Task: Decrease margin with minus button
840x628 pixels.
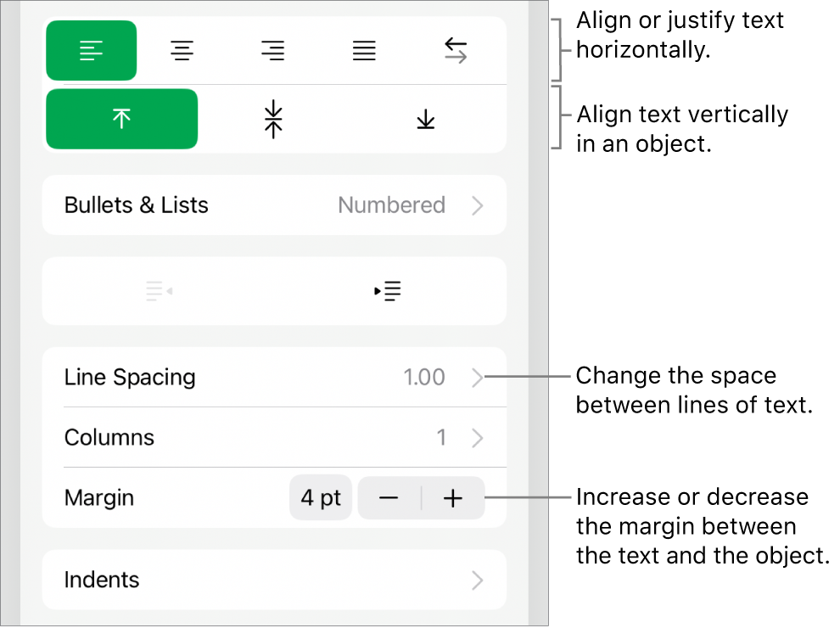Action: (x=389, y=498)
